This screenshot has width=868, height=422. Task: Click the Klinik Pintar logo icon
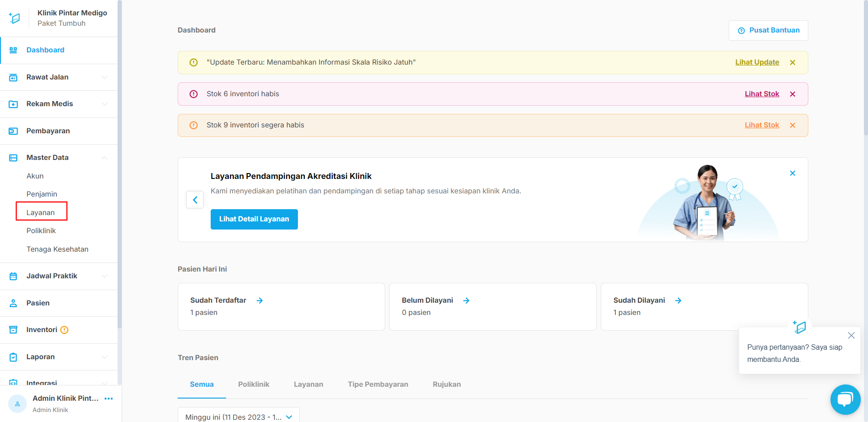click(x=14, y=18)
